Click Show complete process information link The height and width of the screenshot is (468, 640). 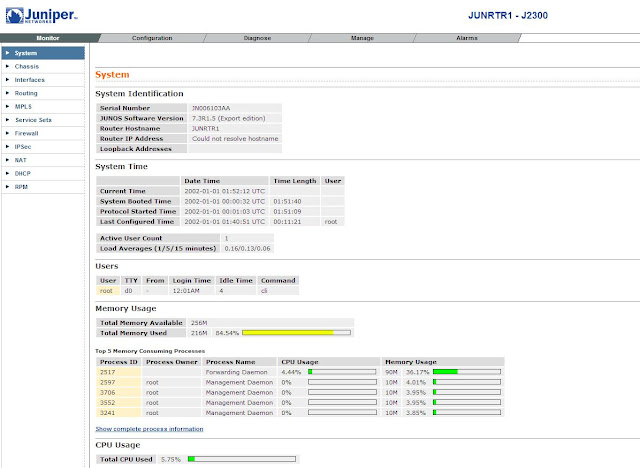(149, 429)
